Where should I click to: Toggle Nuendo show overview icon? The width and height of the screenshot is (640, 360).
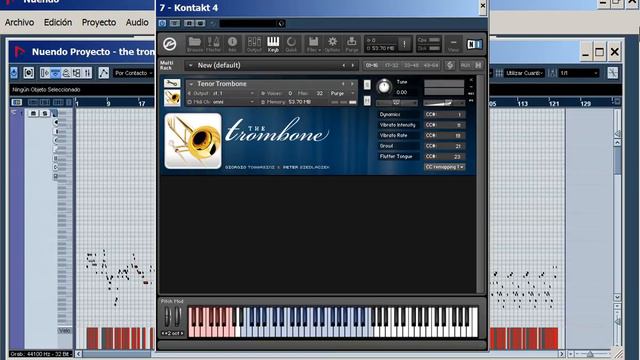tap(66, 73)
